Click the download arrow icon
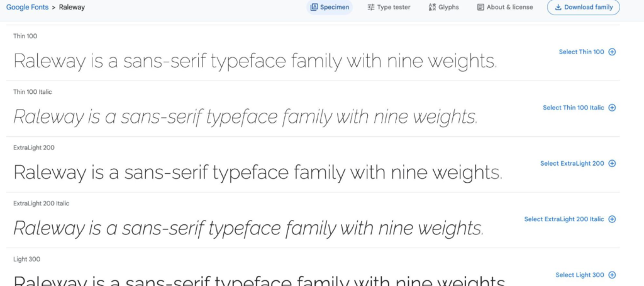The height and width of the screenshot is (286, 644). (x=558, y=7)
